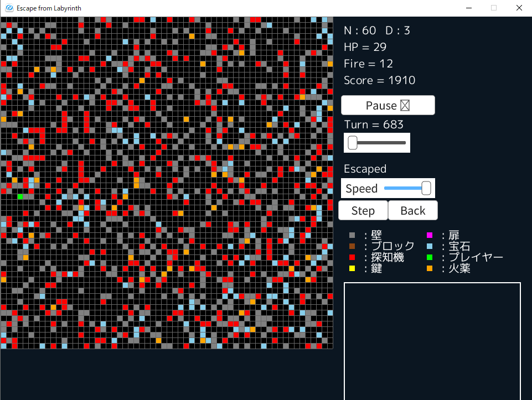Click the 扉 legend label
Viewport: 532px width, 400px height.
pos(454,235)
